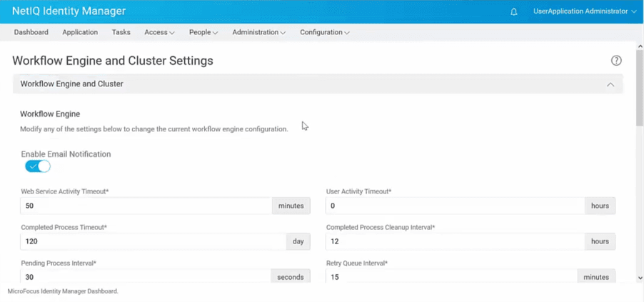This screenshot has width=644, height=302.
Task: Expand the Administration menu
Action: click(x=258, y=32)
